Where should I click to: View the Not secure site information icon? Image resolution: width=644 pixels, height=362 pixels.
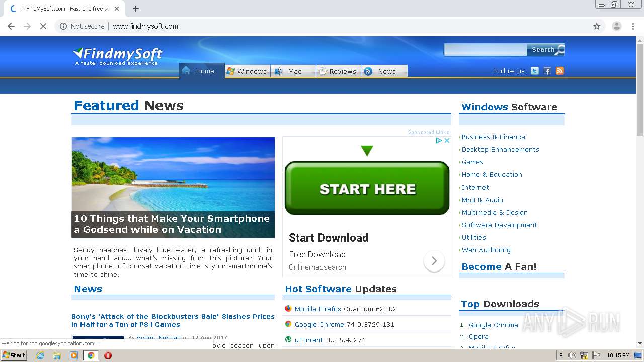(x=63, y=26)
